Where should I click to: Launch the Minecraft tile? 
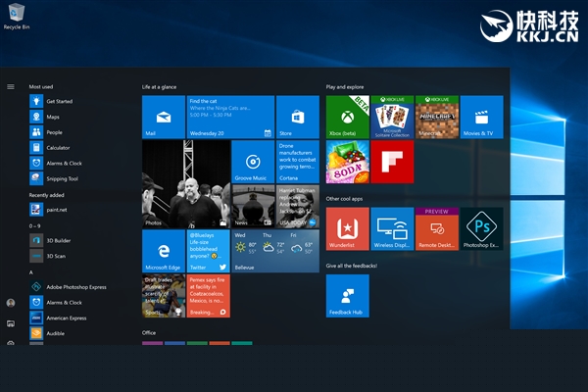pyautogui.click(x=437, y=117)
